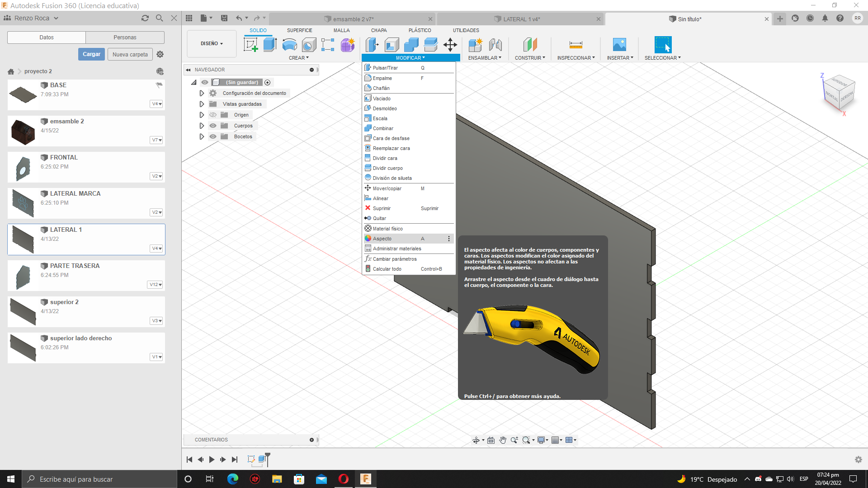The image size is (868, 488).
Task: Click the Save disk icon
Action: pos(224,18)
